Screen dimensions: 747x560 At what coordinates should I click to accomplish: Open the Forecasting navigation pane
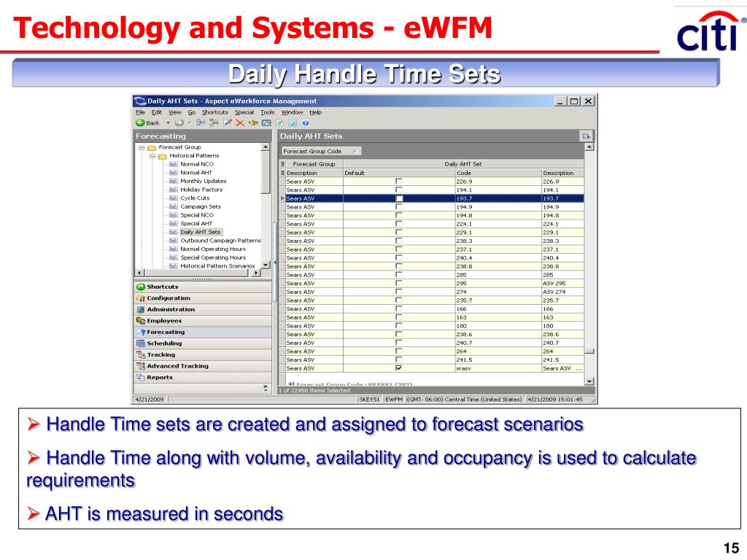pos(203,332)
